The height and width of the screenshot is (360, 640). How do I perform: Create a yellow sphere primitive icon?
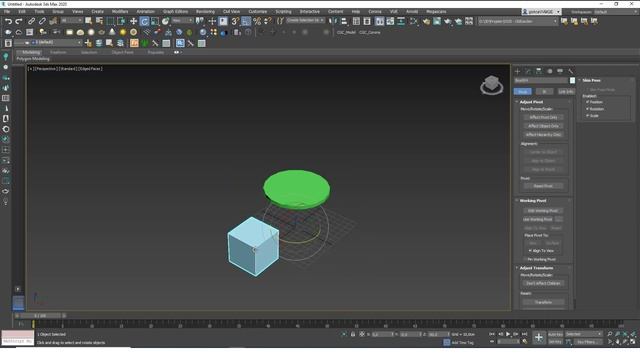click(123, 32)
